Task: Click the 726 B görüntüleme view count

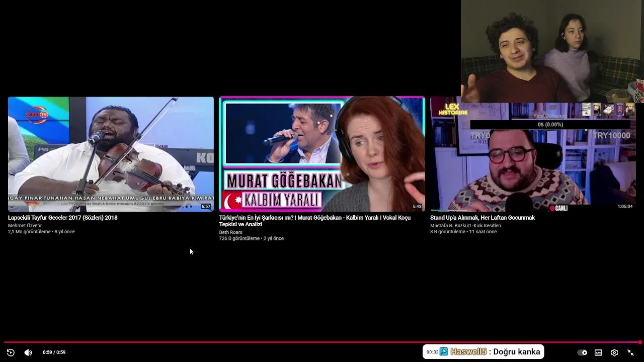Action: tap(239, 238)
